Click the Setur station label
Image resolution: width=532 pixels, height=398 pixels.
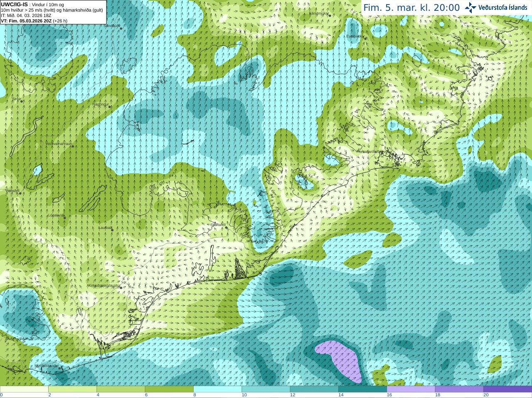coord(16,99)
